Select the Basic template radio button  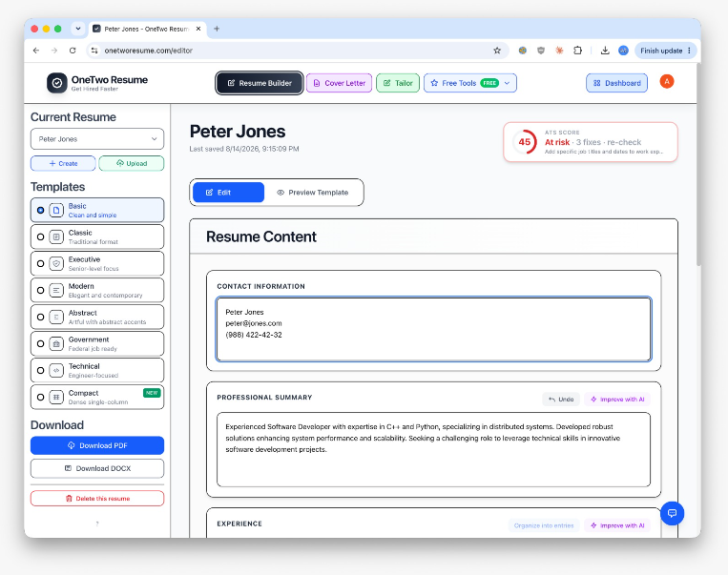[x=40, y=210]
